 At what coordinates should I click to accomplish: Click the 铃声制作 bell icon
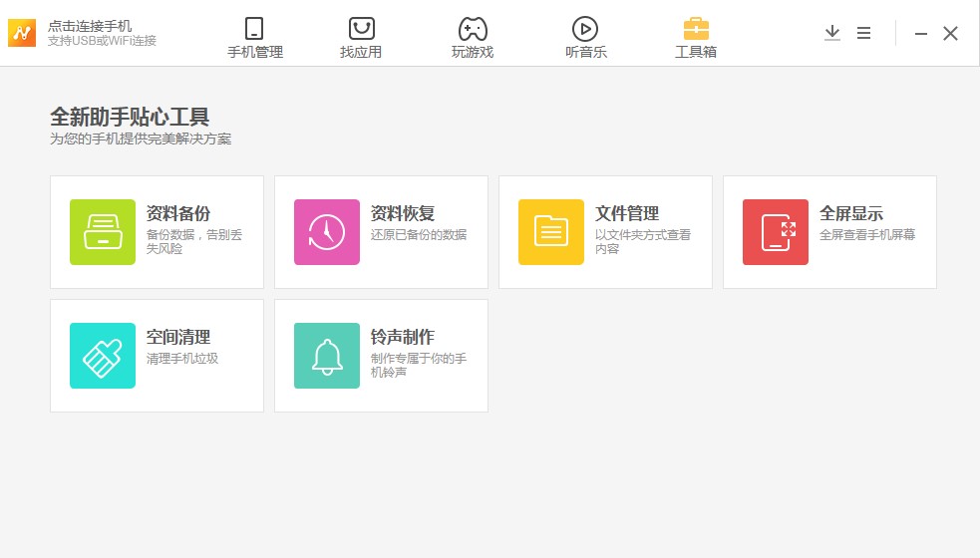[327, 356]
